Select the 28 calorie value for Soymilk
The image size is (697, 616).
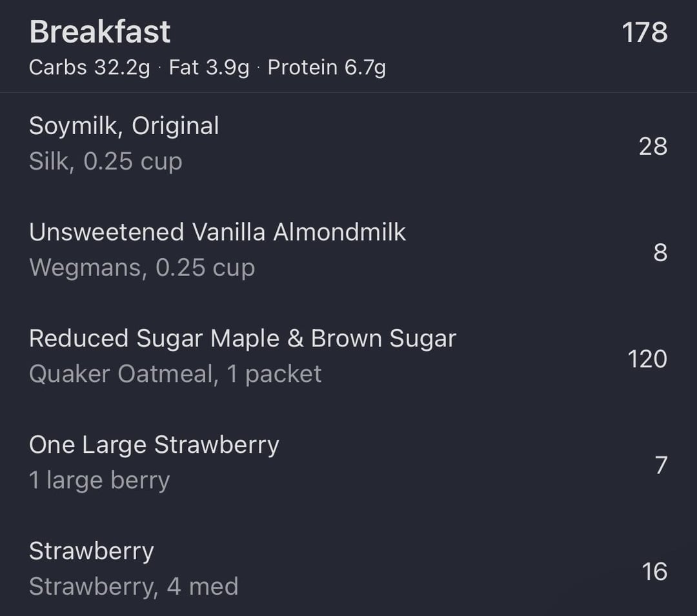653,146
